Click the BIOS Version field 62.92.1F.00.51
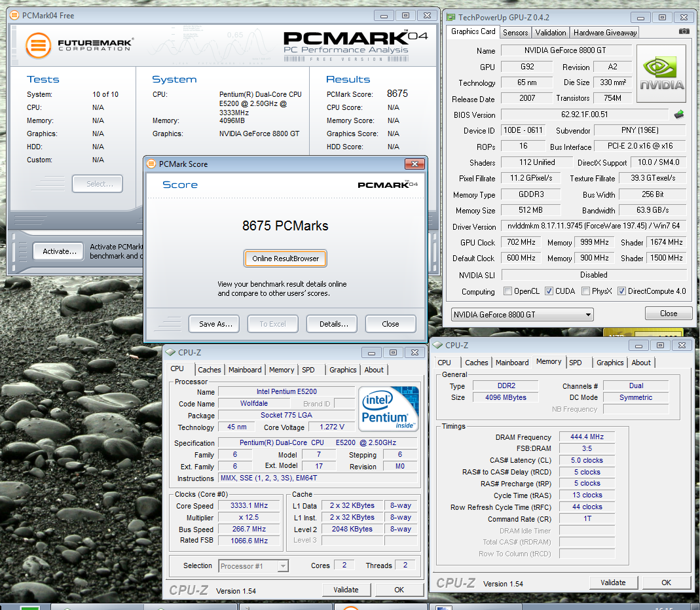700x610 pixels. (x=584, y=115)
